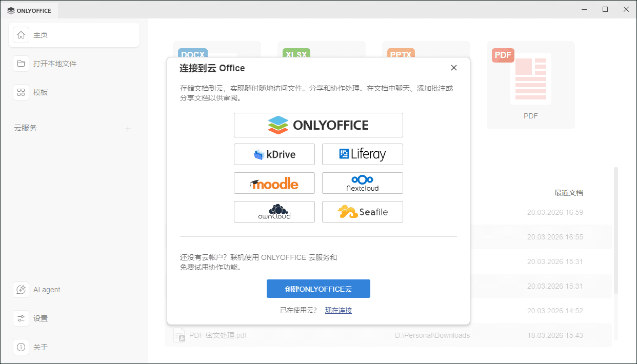Click the 云服务 section label

[x=26, y=128]
